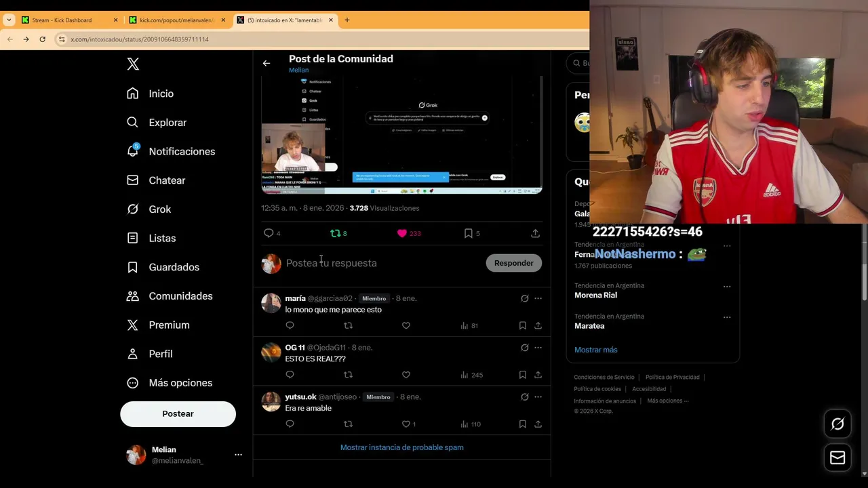Open more options on maría's reply
Screen dimensions: 868x488
tap(538, 298)
